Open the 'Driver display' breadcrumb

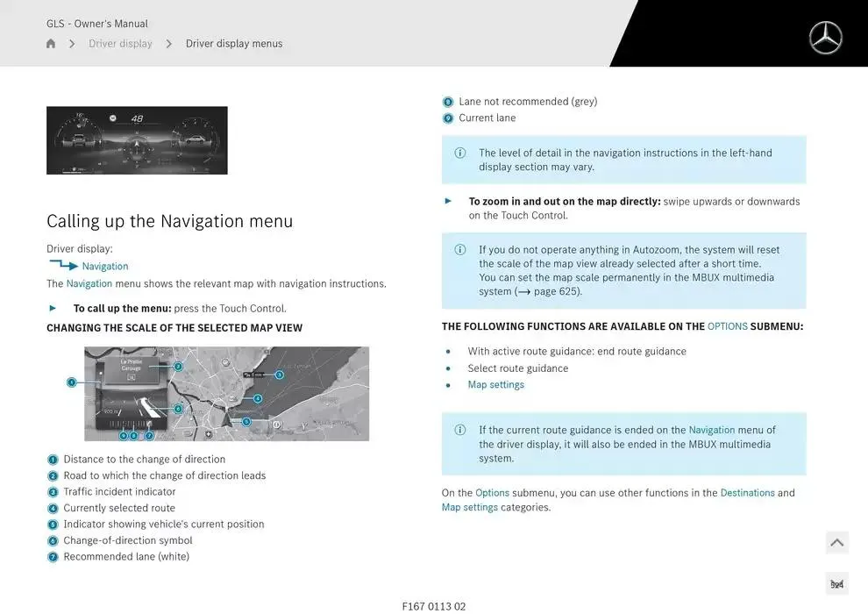[120, 43]
